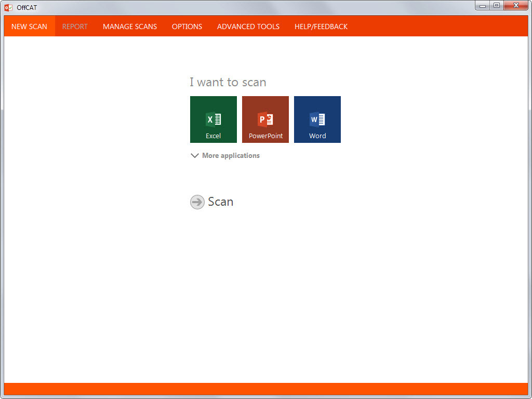Select the Word application tile

click(317, 119)
